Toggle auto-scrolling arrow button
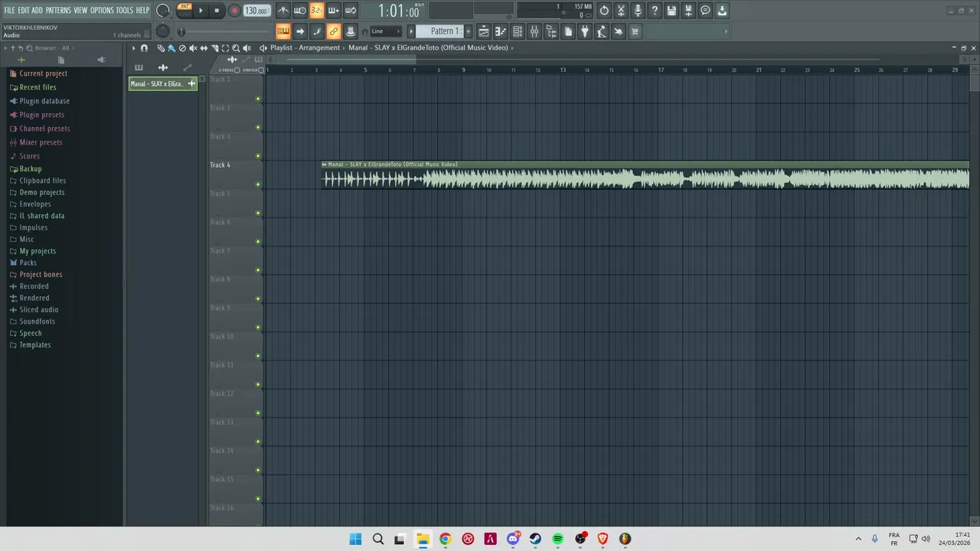The image size is (980, 551). [x=300, y=31]
